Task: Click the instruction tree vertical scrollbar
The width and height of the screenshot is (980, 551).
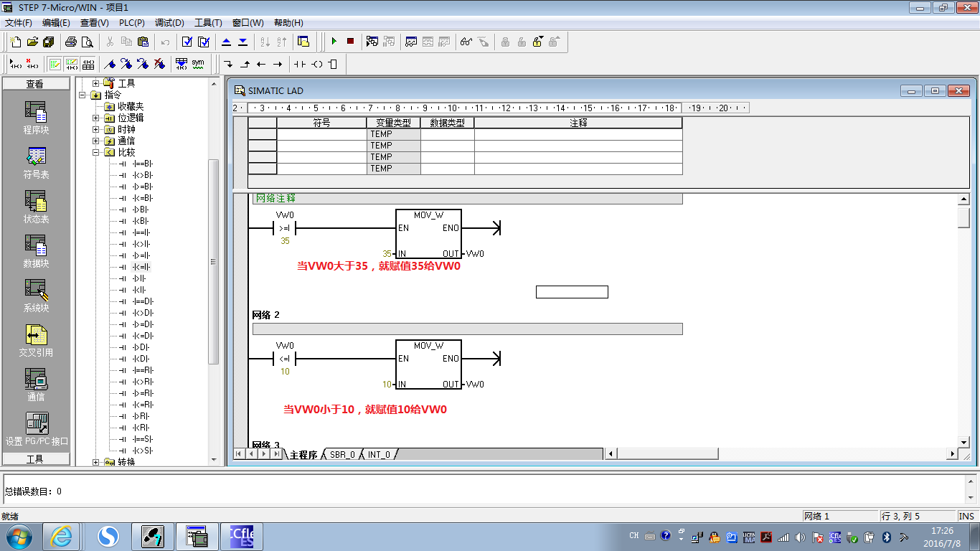Action: tap(213, 262)
